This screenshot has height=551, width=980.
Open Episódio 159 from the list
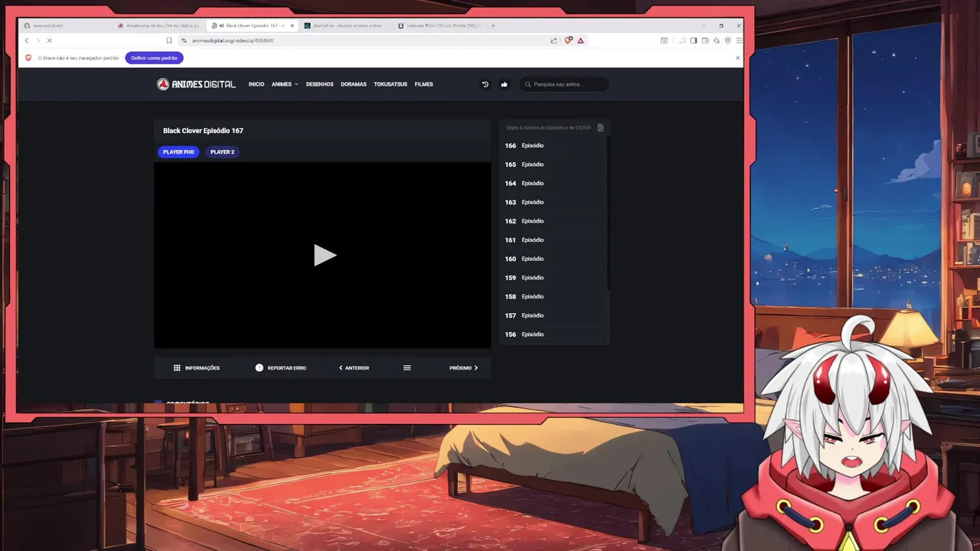point(553,278)
